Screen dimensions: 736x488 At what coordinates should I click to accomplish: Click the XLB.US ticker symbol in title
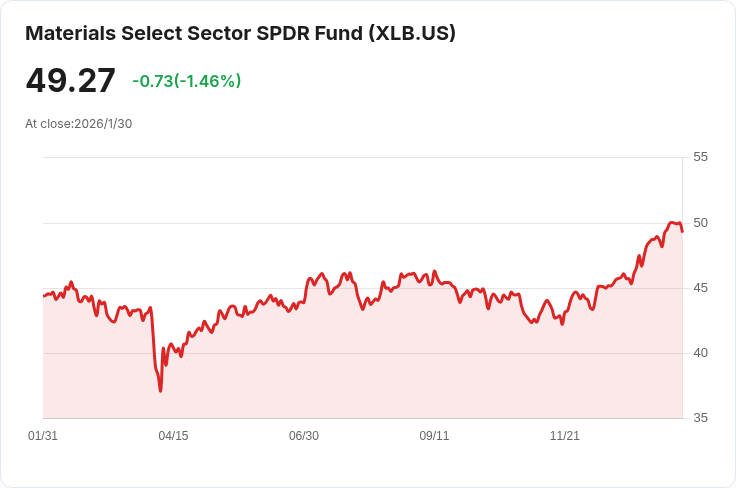(x=412, y=33)
